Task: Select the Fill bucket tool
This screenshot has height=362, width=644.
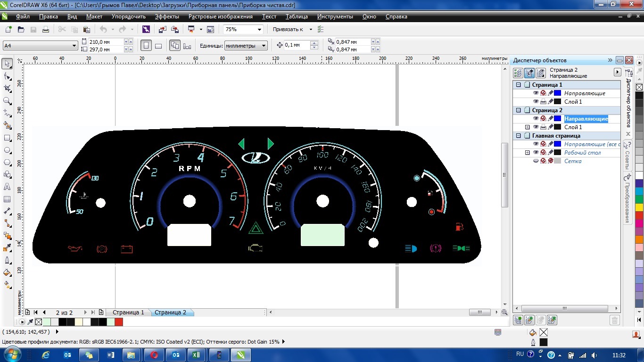Action: [7, 272]
